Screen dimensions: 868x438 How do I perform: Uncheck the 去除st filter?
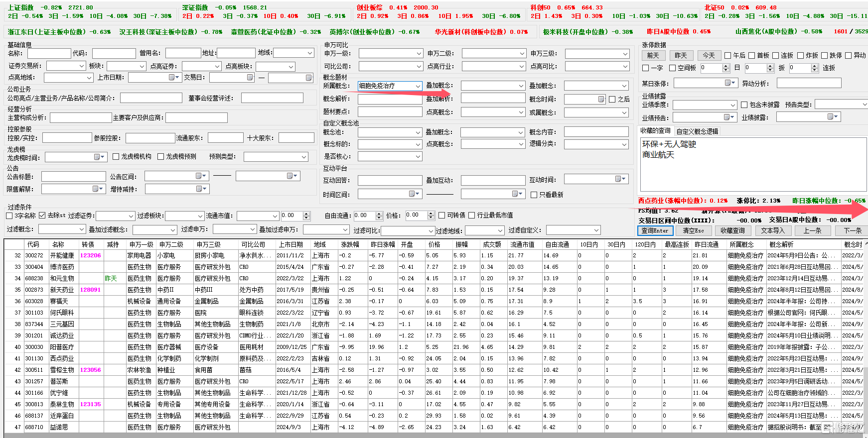click(x=42, y=216)
